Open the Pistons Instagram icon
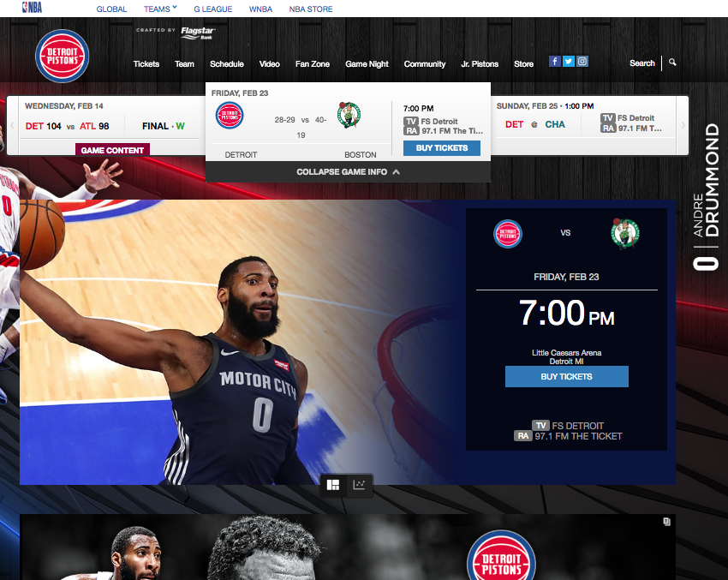 (582, 62)
